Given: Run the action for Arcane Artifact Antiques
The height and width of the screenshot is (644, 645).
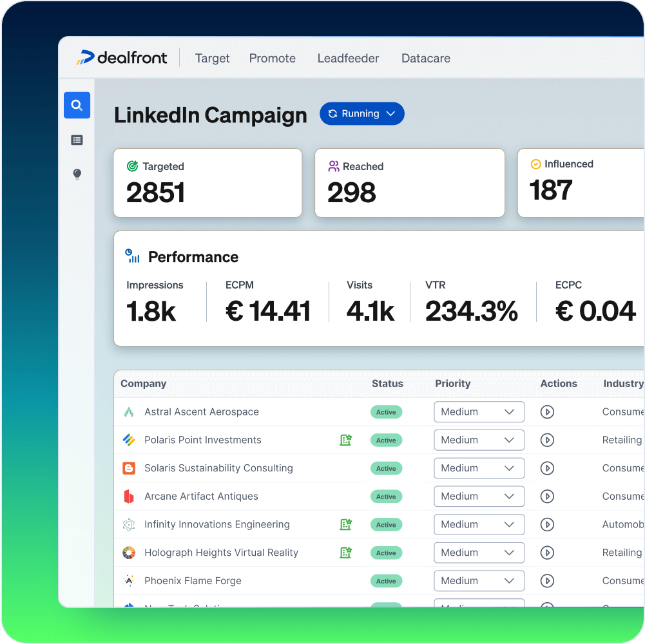Looking at the screenshot, I should 547,497.
